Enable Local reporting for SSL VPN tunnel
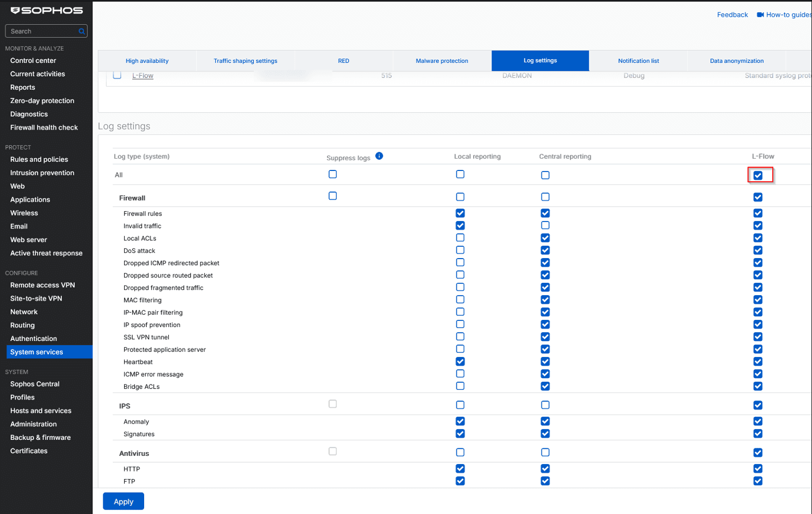 pyautogui.click(x=460, y=337)
